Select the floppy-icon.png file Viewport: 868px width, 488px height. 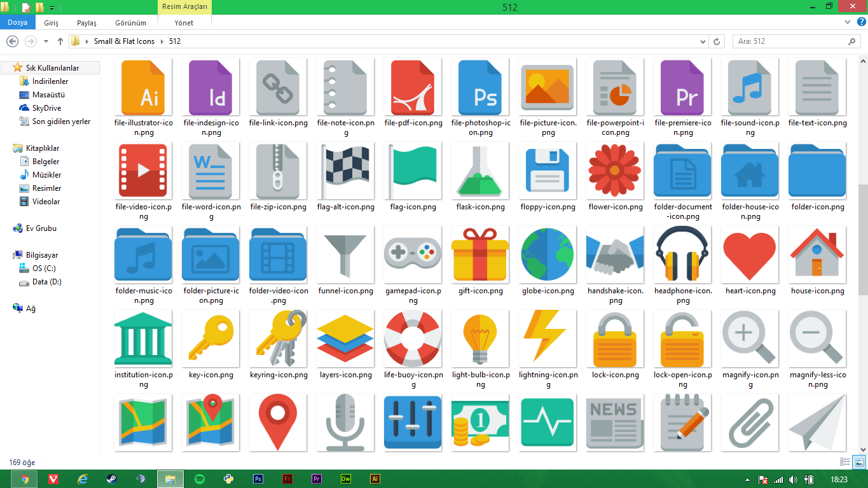tap(548, 171)
